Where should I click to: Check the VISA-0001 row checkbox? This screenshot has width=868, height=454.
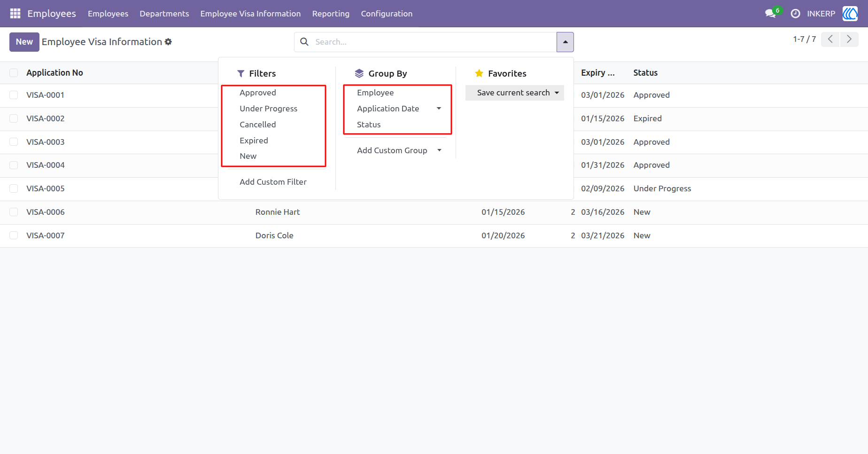14,95
